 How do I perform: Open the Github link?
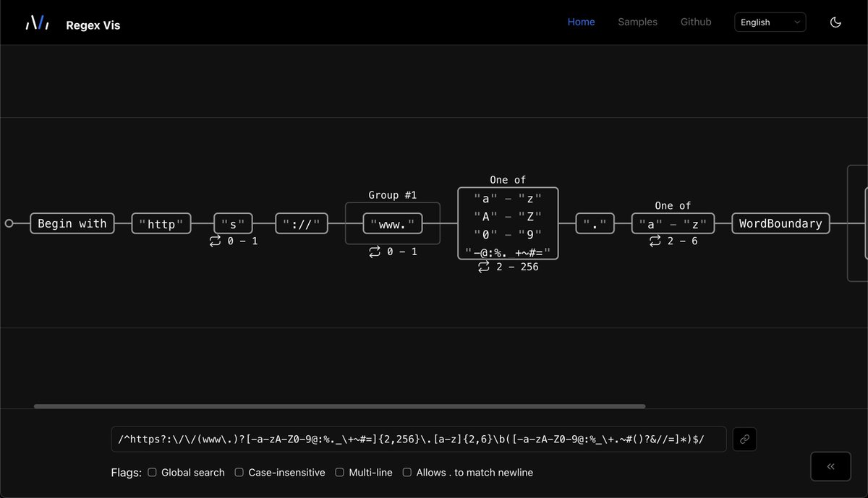click(x=696, y=22)
